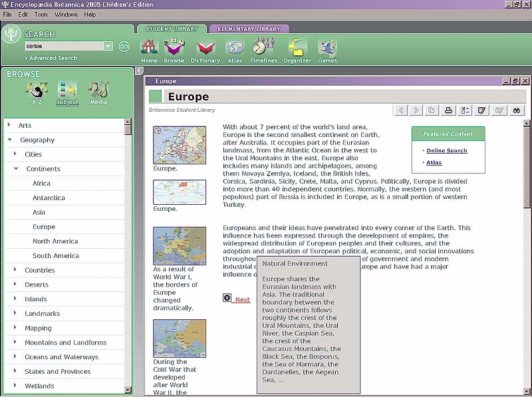Open the Help menu
The image size is (532, 397).
point(90,14)
